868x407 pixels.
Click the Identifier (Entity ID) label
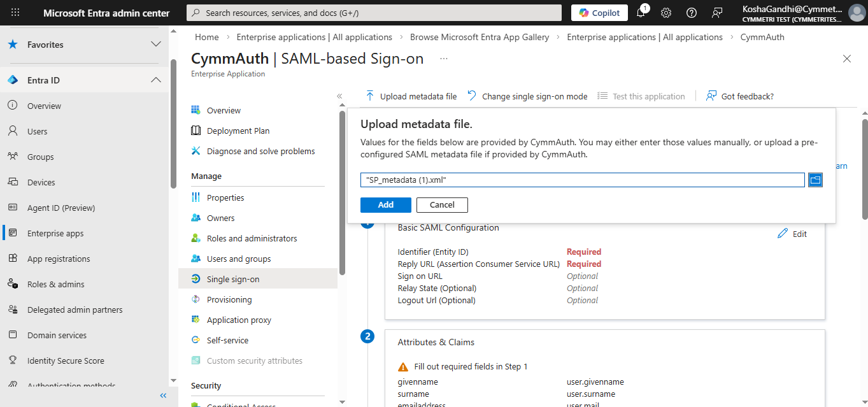point(433,252)
